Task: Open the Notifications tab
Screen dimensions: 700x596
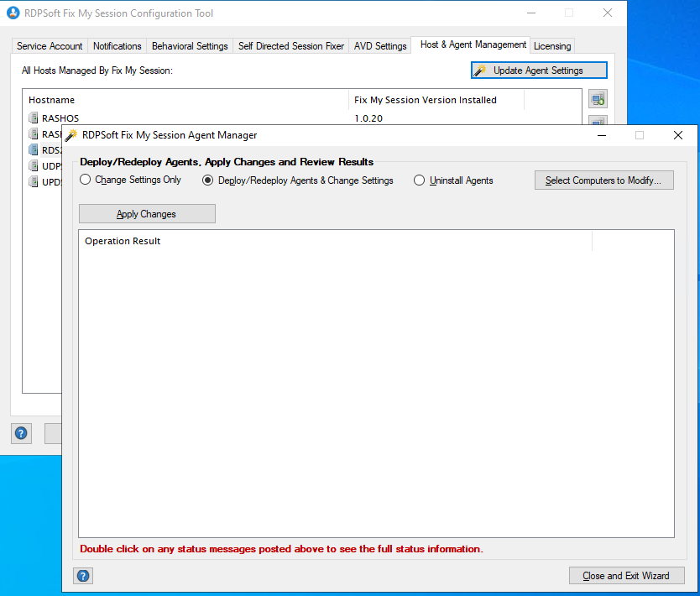Action: point(117,46)
